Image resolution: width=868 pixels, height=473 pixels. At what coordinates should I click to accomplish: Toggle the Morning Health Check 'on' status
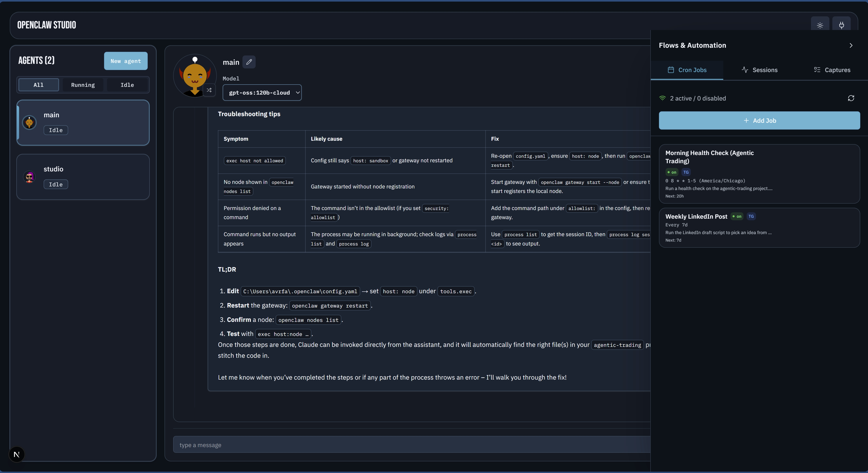672,172
